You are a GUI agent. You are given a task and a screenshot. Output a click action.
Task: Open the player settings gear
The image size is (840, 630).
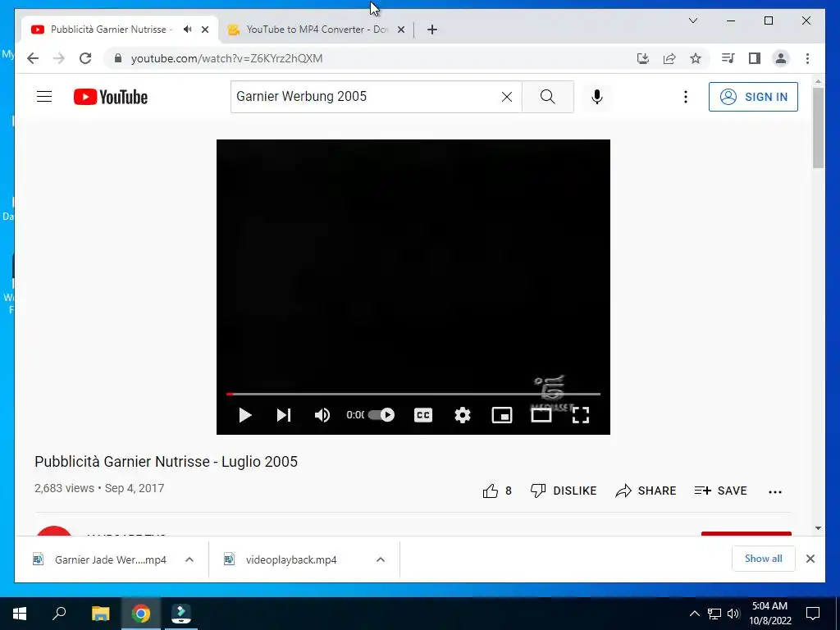463,415
